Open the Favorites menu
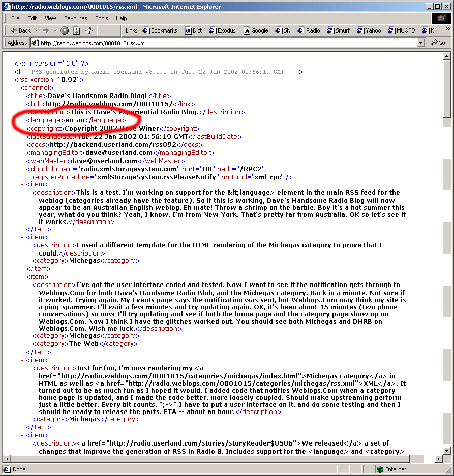This screenshot has width=454, height=476. [x=75, y=18]
